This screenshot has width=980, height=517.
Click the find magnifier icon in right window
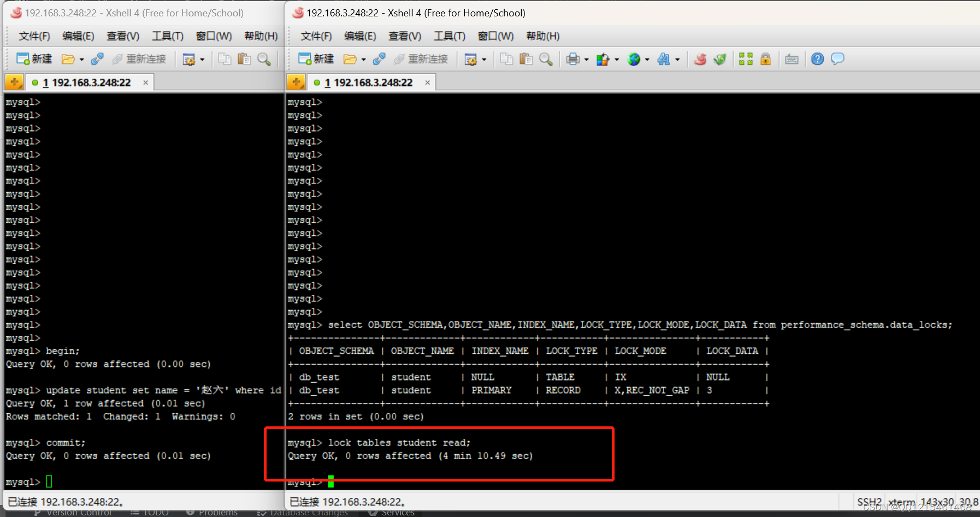546,59
